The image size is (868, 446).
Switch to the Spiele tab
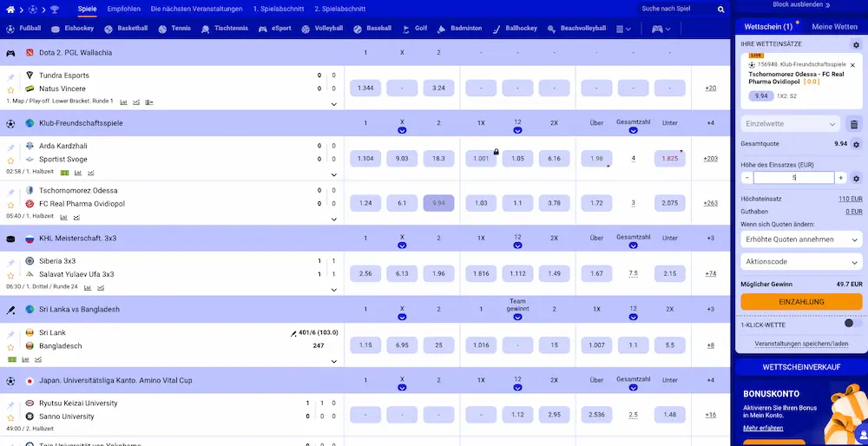(87, 9)
